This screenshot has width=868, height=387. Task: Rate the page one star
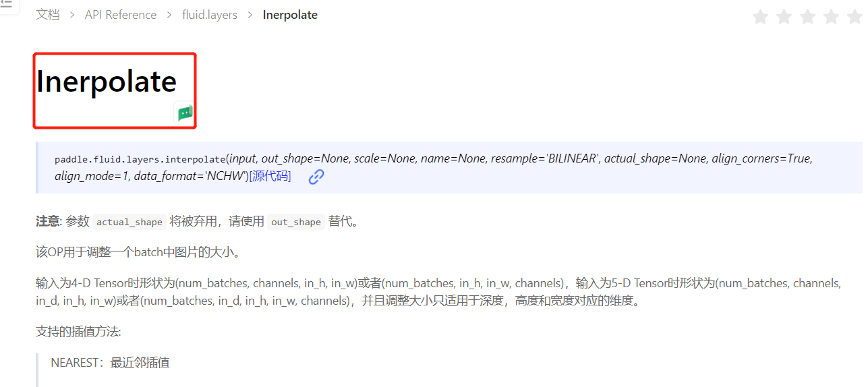point(760,17)
